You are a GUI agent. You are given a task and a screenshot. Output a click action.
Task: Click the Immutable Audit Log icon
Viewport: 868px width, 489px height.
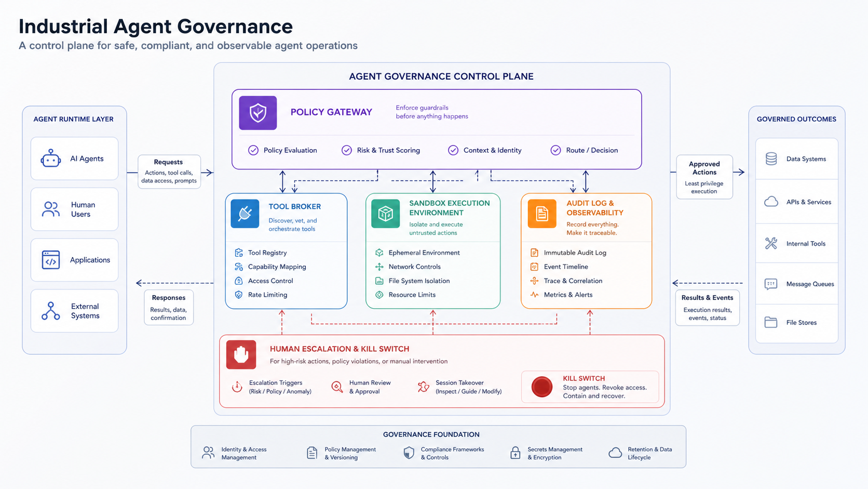[534, 253]
